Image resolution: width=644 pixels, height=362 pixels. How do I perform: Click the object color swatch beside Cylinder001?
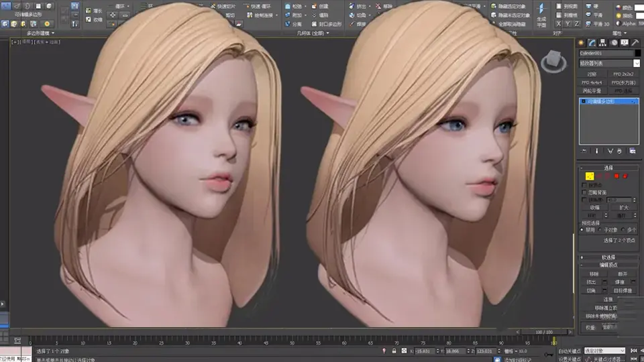(637, 54)
